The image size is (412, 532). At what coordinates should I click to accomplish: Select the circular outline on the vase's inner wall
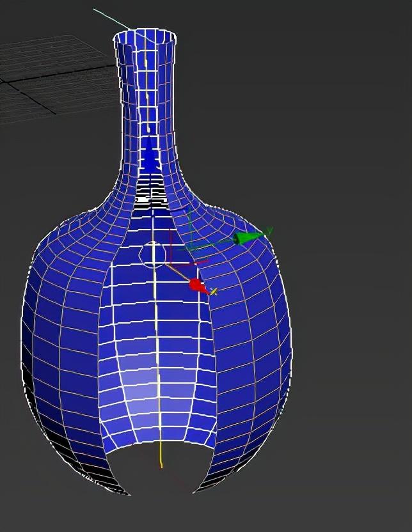[x=153, y=254]
